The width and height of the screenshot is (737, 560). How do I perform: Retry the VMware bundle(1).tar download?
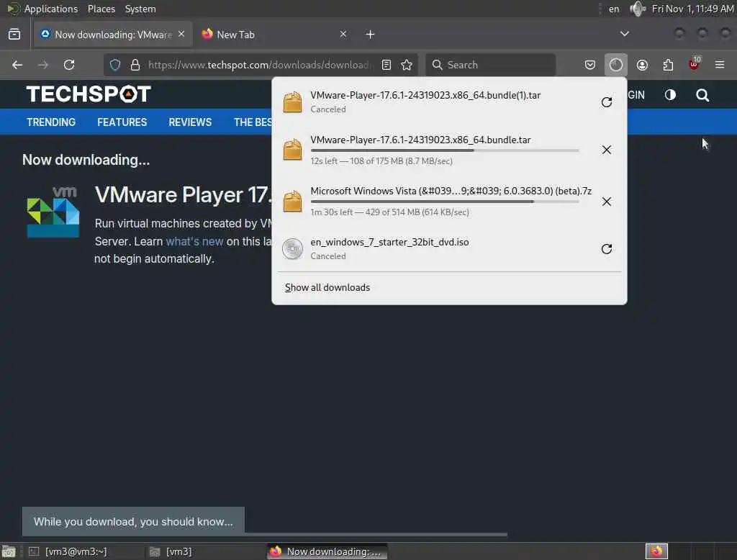tap(606, 102)
